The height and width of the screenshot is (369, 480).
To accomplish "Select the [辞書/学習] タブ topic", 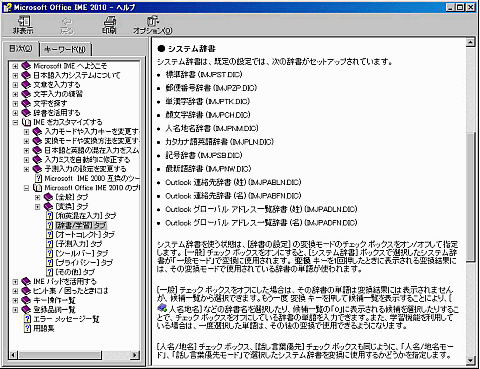I will tap(81, 225).
